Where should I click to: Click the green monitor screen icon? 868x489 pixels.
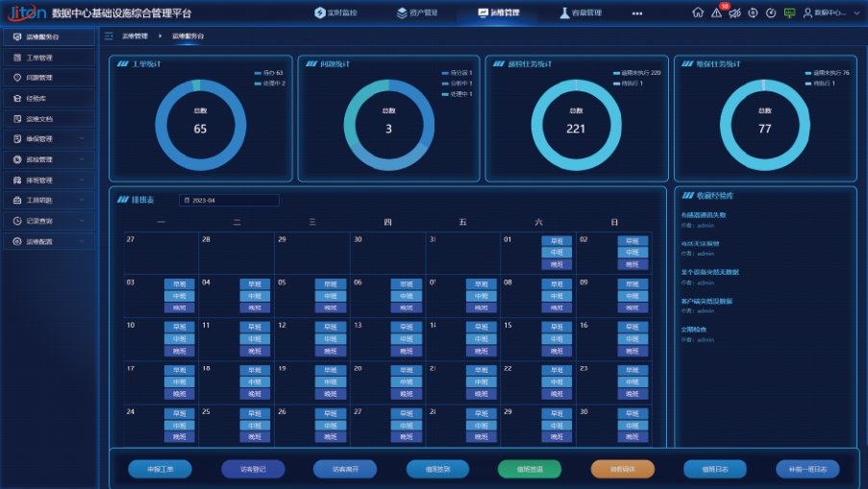click(x=789, y=12)
